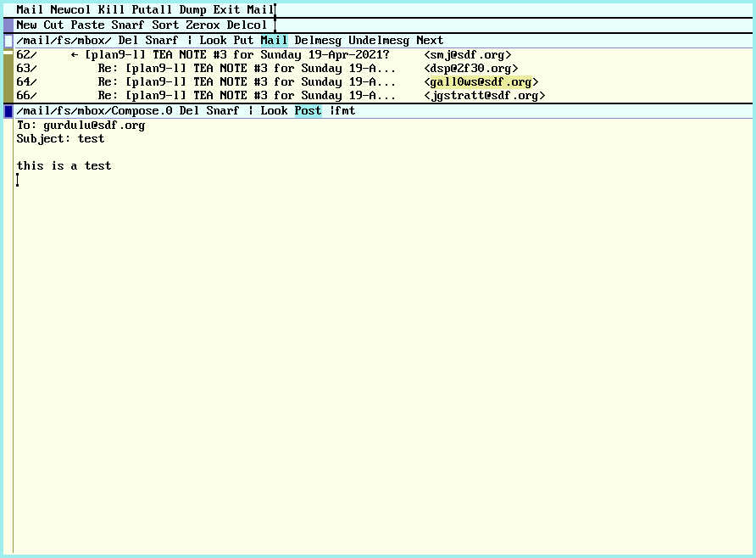
Task: Click highlighted Mail in the mbox tag
Action: click(274, 41)
